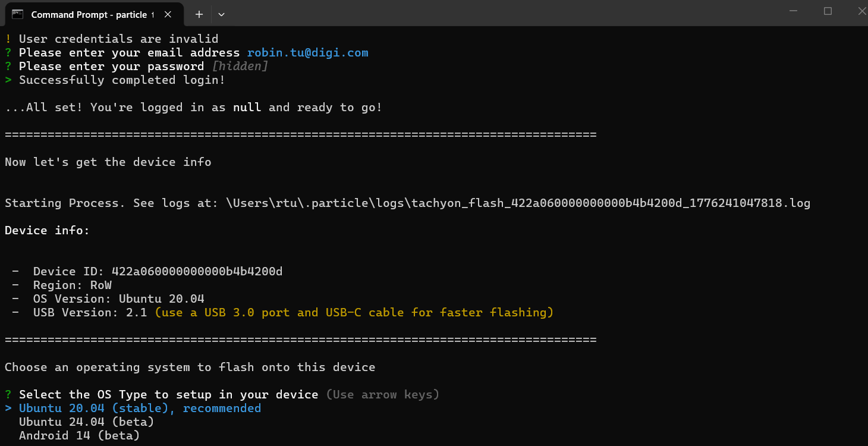Viewport: 868px width, 446px height.
Task: Click the Command Prompt tab icon
Action: coord(18,14)
